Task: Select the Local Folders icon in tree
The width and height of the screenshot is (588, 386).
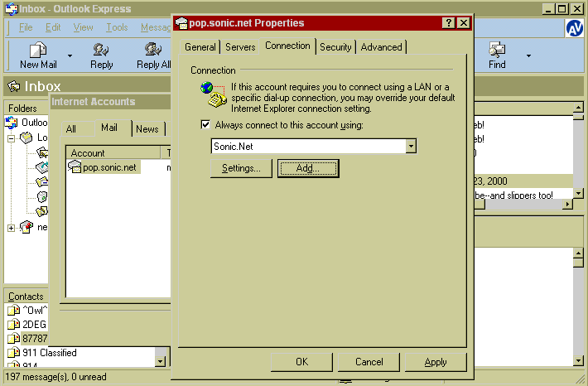Action: click(x=27, y=138)
